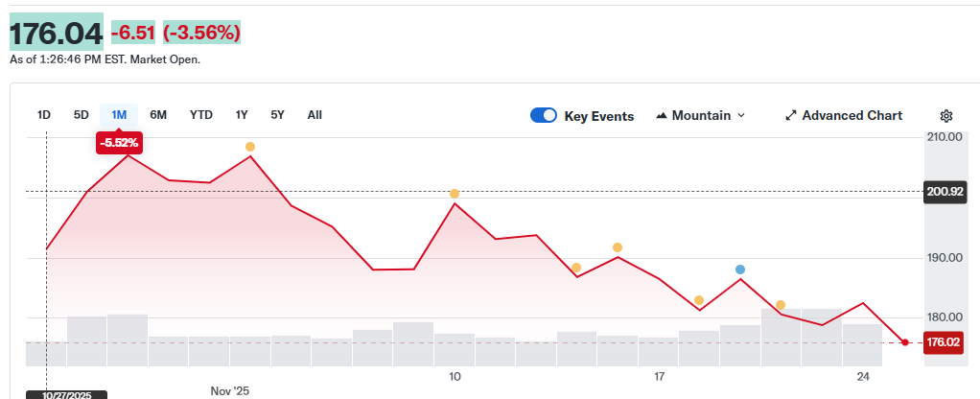This screenshot has height=399, width=980.
Task: Click the orange event dot near 10
Action: [455, 194]
